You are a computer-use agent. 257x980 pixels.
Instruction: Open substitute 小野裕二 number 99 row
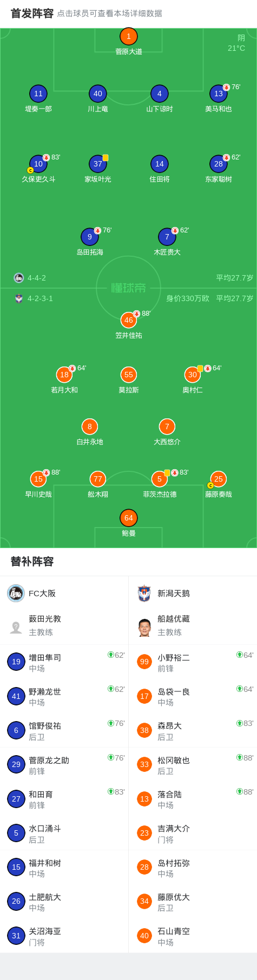point(193,662)
